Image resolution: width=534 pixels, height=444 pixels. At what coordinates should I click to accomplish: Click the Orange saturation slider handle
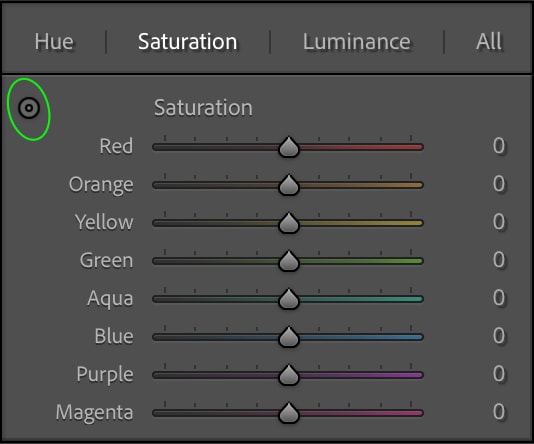click(x=289, y=185)
